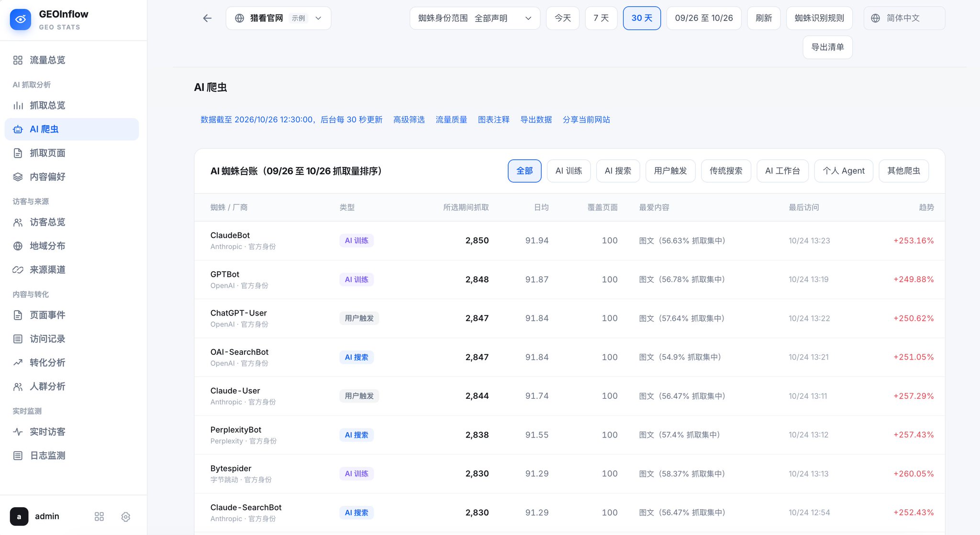The width and height of the screenshot is (980, 535).
Task: Click the 导出清单 button
Action: [827, 47]
